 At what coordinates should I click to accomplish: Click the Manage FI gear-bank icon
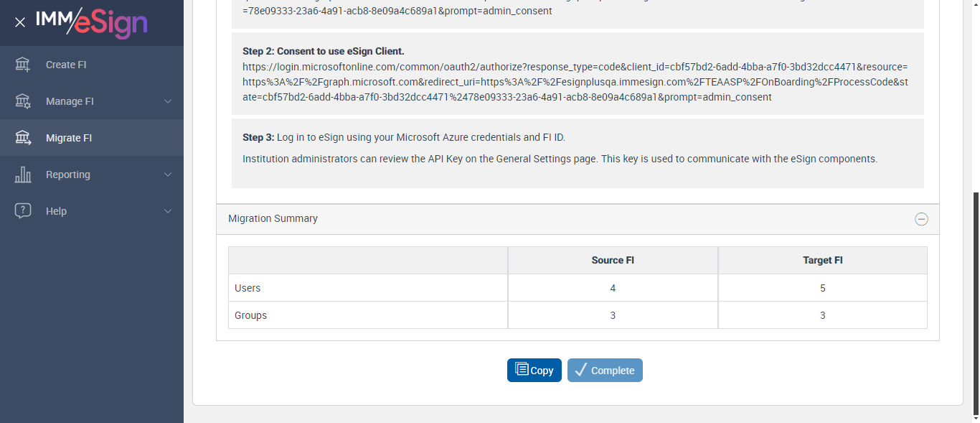23,101
